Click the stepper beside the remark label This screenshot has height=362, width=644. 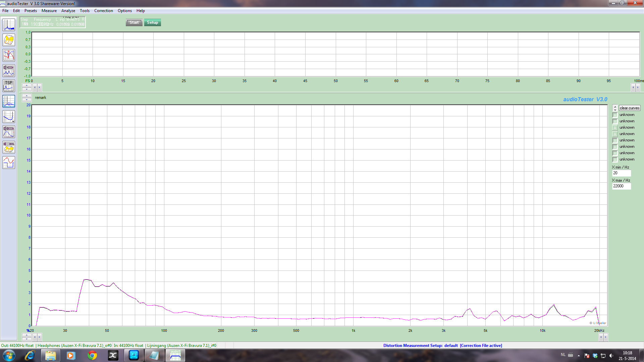pyautogui.click(x=26, y=98)
